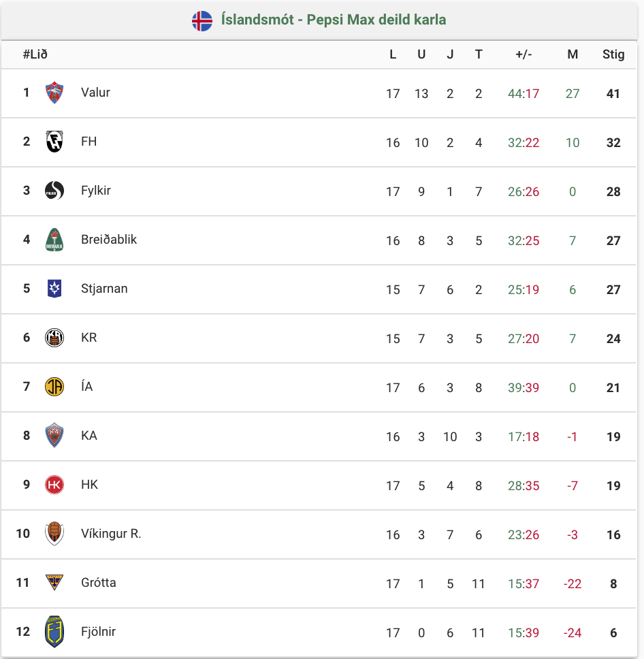Click the Iceland flag icon in header
This screenshot has height=659, width=644.
[202, 20]
